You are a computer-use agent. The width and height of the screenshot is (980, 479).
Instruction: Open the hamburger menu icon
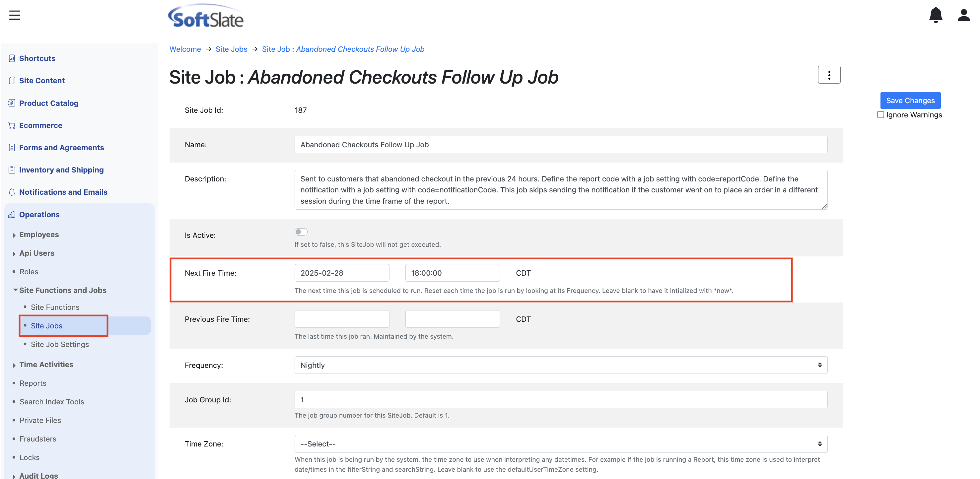[x=15, y=15]
